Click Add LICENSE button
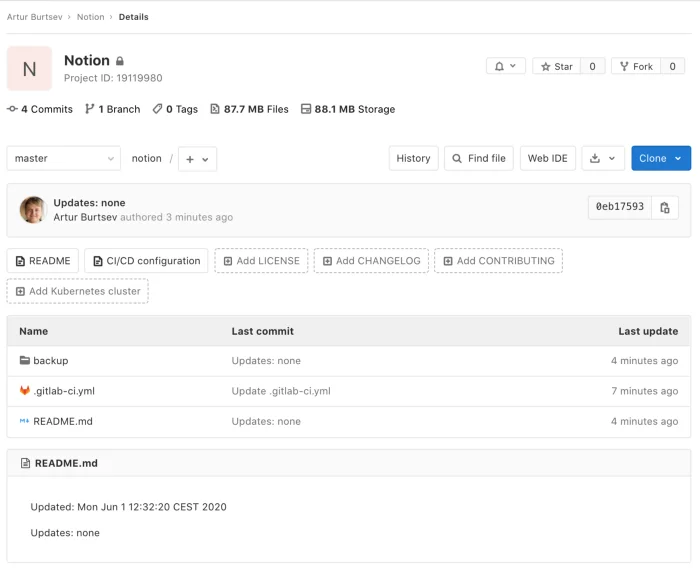 (x=261, y=261)
